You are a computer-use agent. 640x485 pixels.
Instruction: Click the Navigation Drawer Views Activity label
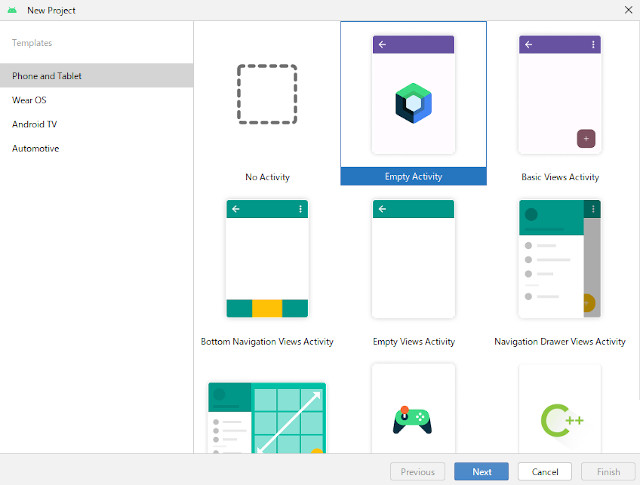[x=560, y=341]
